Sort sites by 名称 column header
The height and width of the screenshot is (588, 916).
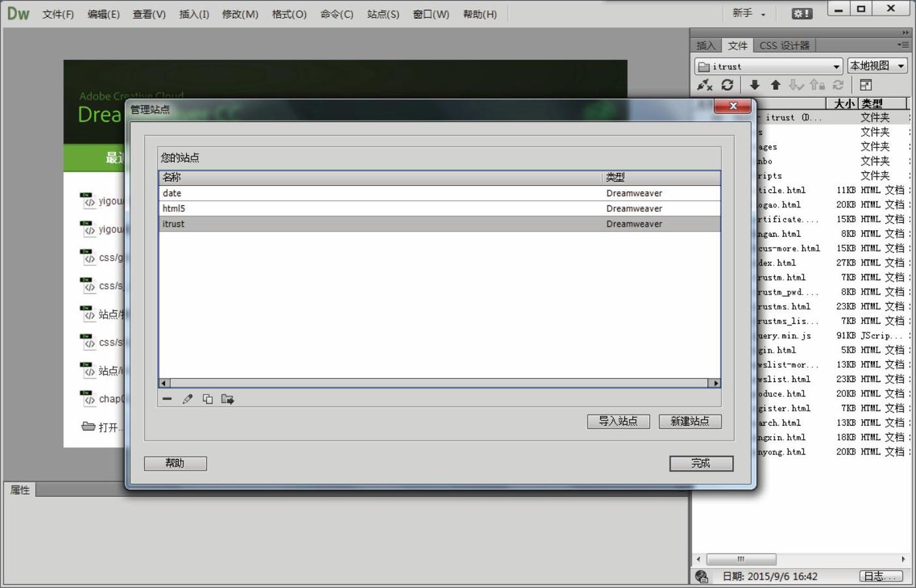click(380, 177)
